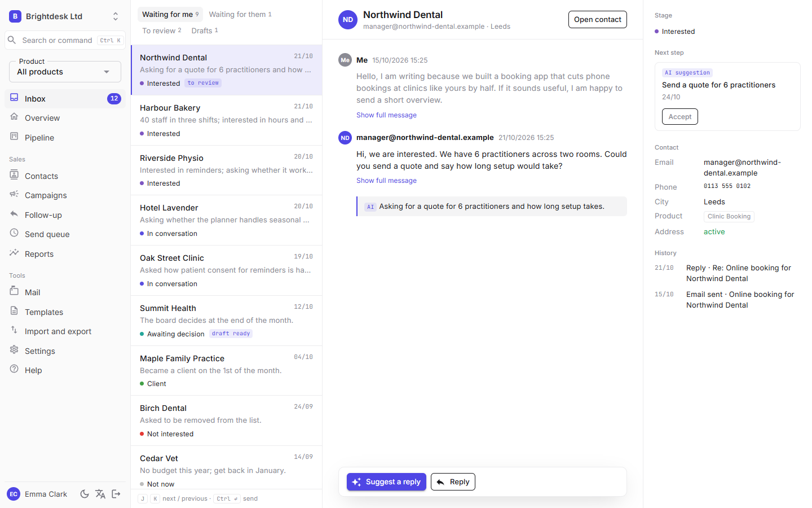
Task: Switch to To review tab
Action: click(162, 30)
